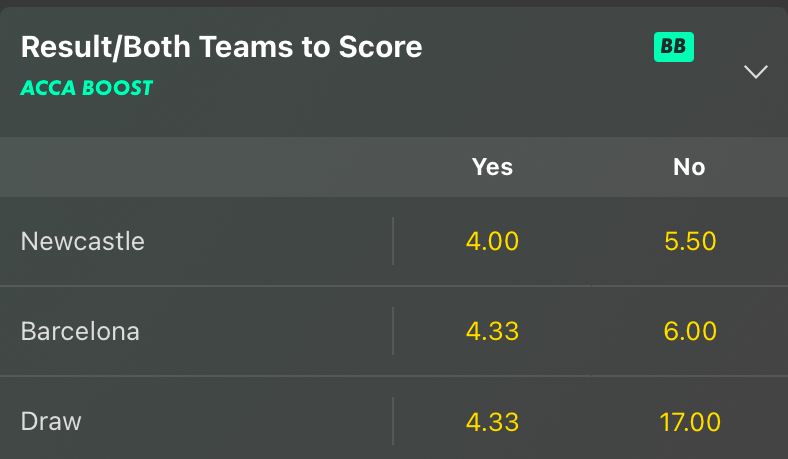Image resolution: width=788 pixels, height=459 pixels.
Task: Add the 6.00 selection to betslip
Action: (x=690, y=331)
